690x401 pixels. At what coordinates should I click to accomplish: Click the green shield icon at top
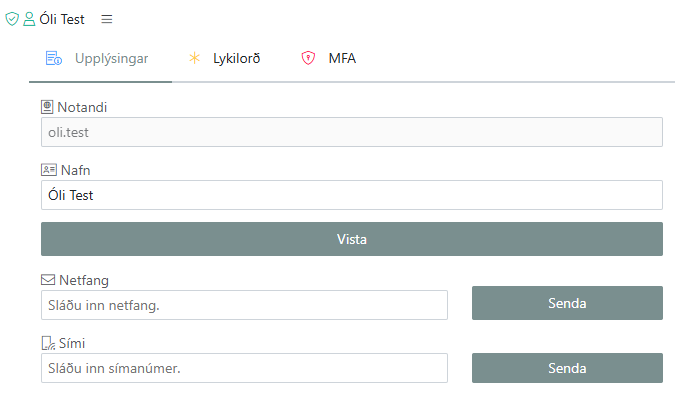[12, 19]
